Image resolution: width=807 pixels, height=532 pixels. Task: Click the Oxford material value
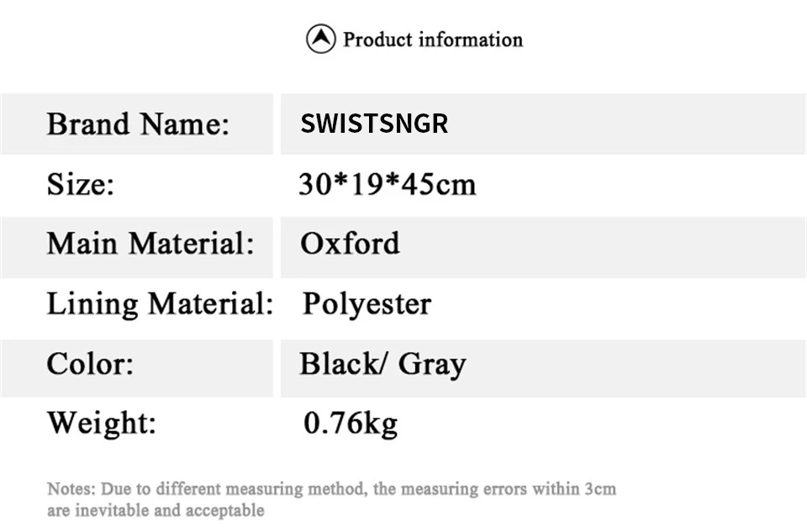[350, 244]
